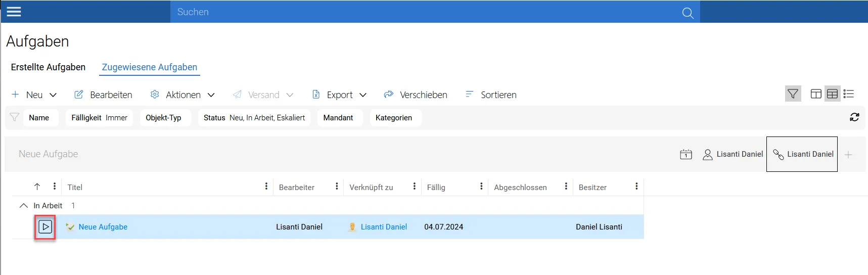868x275 pixels.
Task: Click the refresh arrows icon
Action: (x=854, y=117)
